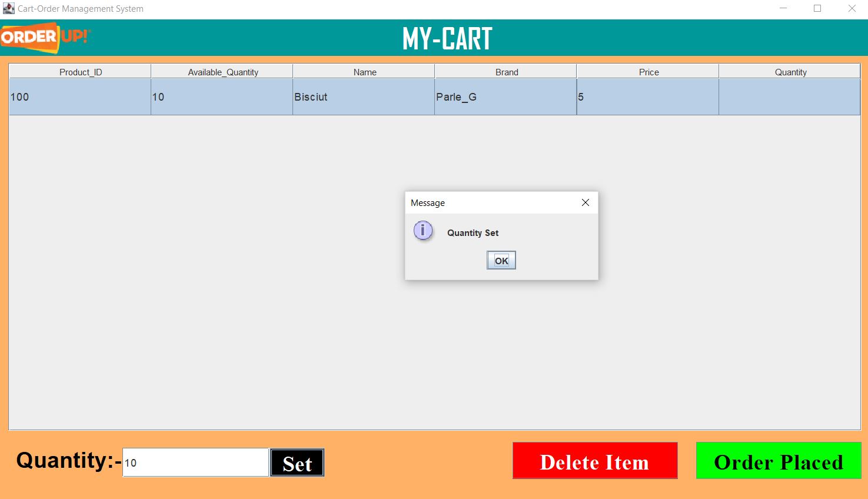Click the Name column header
This screenshot has width=868, height=499.
tap(364, 71)
